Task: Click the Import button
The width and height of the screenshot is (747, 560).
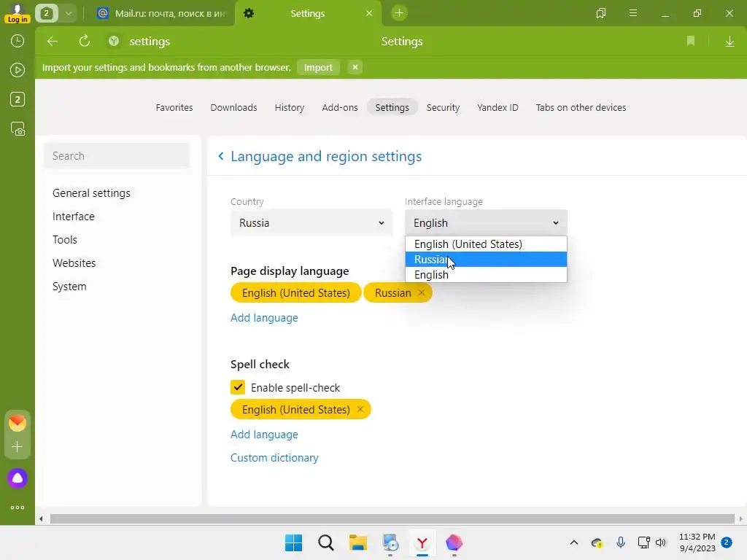Action: click(318, 67)
